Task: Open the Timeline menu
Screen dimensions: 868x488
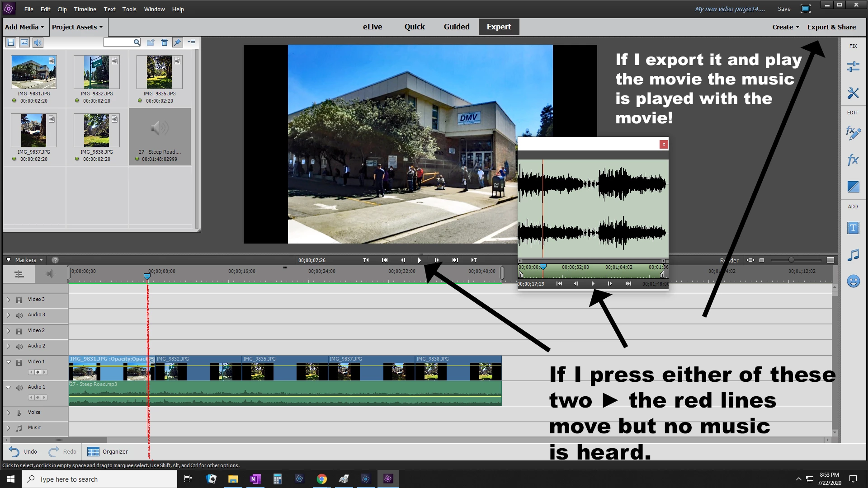Action: click(85, 9)
